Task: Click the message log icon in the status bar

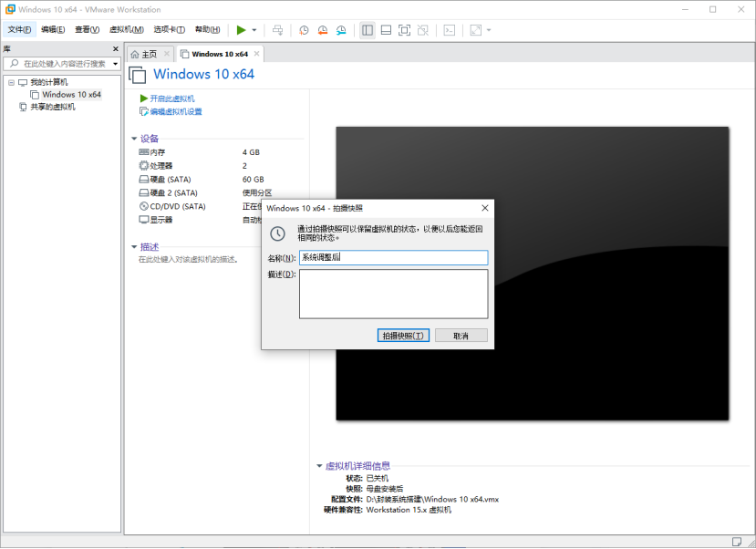Action: click(737, 542)
